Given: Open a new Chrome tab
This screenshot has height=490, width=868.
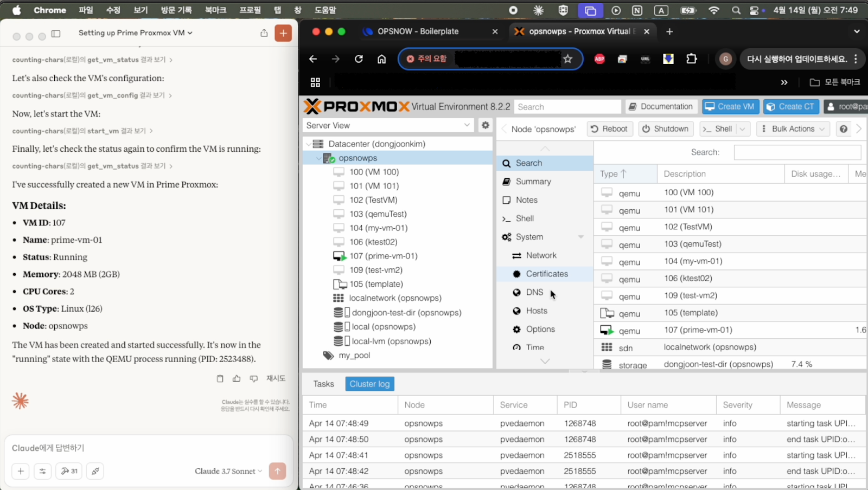Looking at the screenshot, I should pyautogui.click(x=669, y=31).
